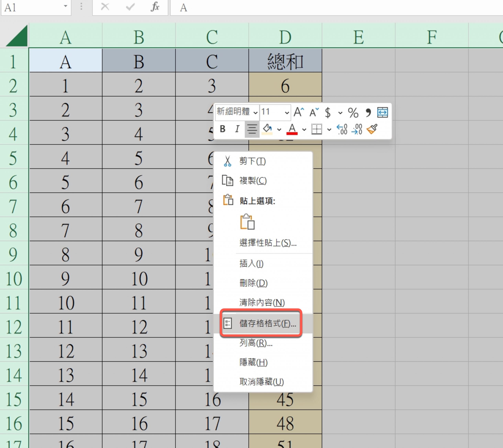Click the decrease decimal icon
Screen dimensions: 503x448
coord(357,129)
